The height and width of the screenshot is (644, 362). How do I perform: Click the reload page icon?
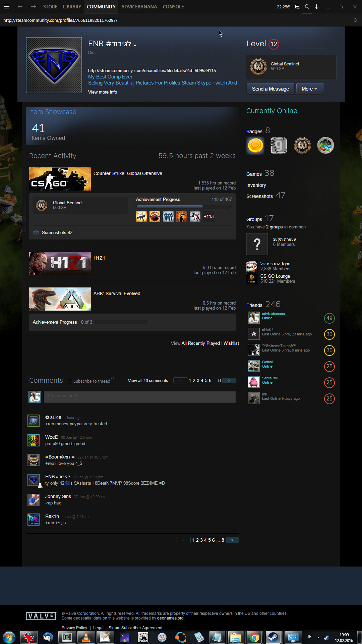355,20
